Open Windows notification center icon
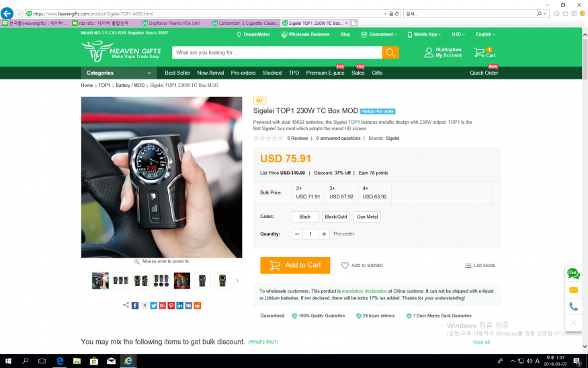This screenshot has width=588, height=368. [x=577, y=361]
